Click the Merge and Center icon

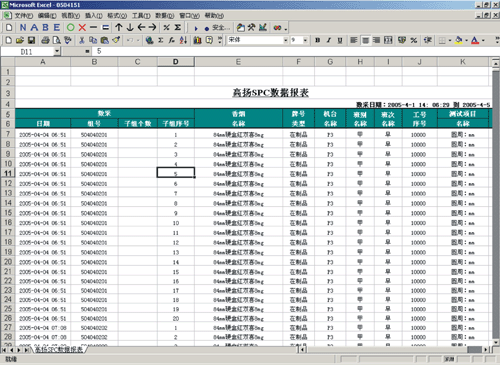(388, 40)
